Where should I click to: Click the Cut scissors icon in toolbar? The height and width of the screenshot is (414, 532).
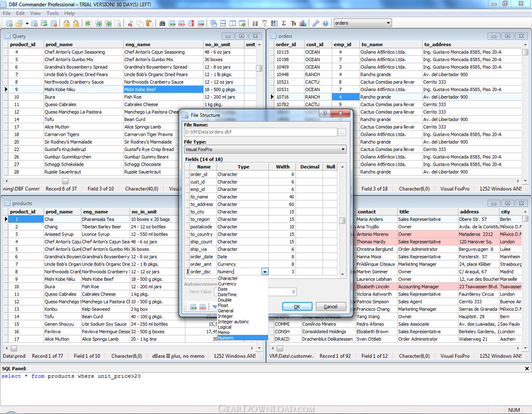coord(130,23)
